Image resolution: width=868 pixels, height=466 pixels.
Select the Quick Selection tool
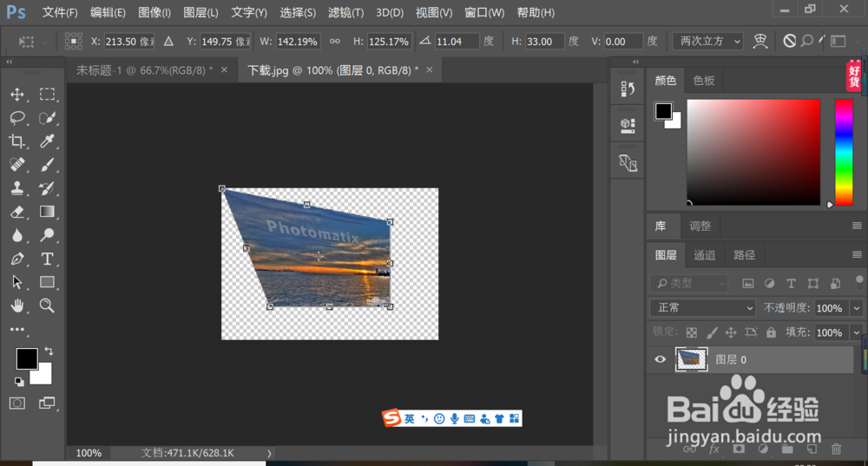coord(47,118)
